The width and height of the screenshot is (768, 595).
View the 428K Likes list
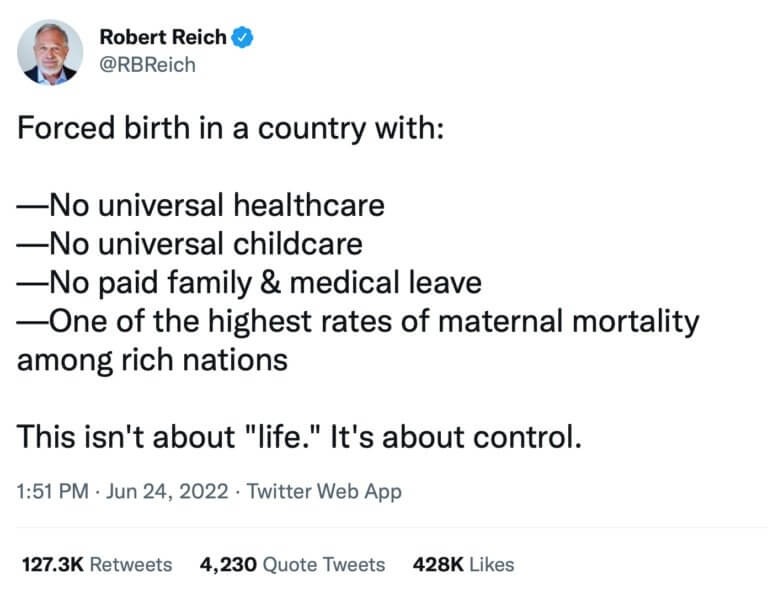[x=463, y=565]
